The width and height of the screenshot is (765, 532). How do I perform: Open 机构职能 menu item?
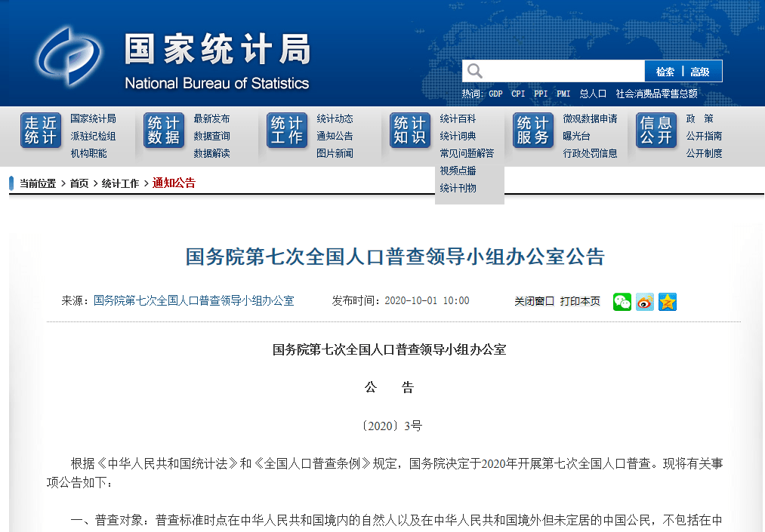click(88, 153)
